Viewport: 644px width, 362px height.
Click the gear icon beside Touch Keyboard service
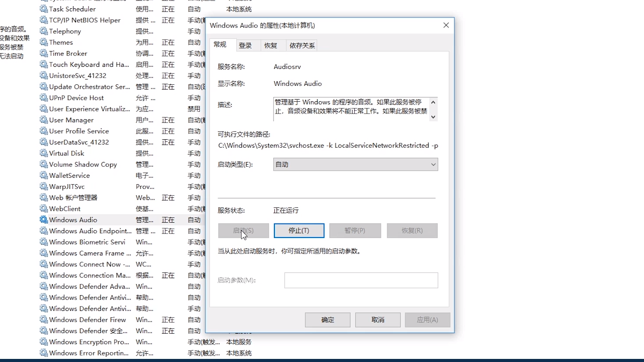pos(44,64)
